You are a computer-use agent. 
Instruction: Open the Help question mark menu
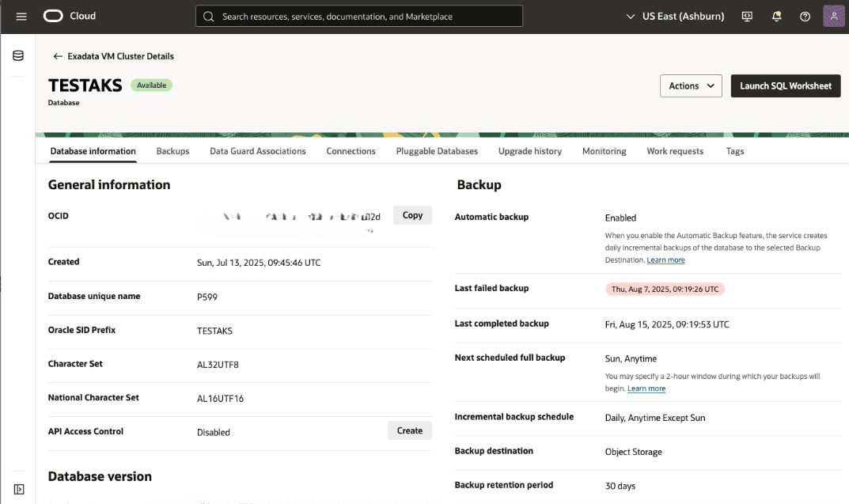pyautogui.click(x=805, y=16)
